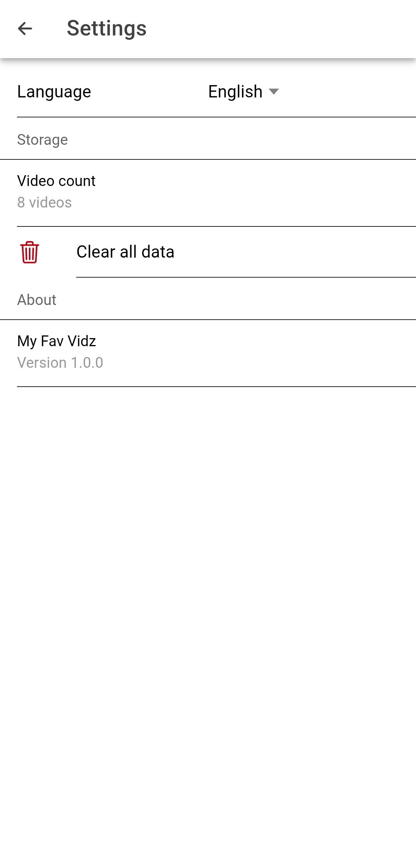This screenshot has width=416, height=868.
Task: Tap the divider line under the About header
Action: coord(208,320)
